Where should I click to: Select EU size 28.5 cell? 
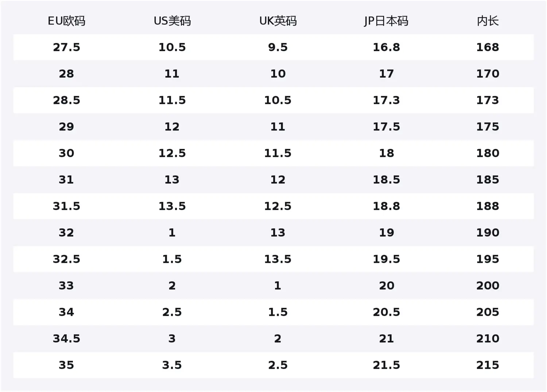(66, 100)
